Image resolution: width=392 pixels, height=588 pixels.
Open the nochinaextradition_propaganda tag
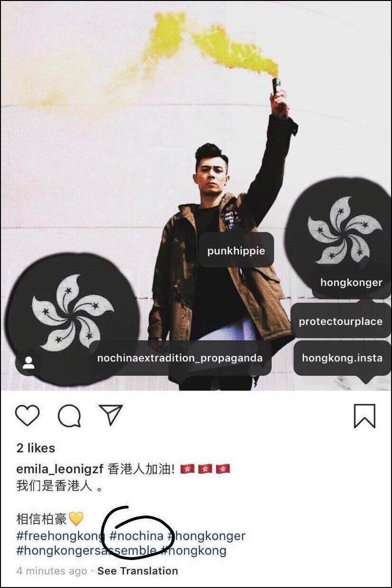point(180,358)
